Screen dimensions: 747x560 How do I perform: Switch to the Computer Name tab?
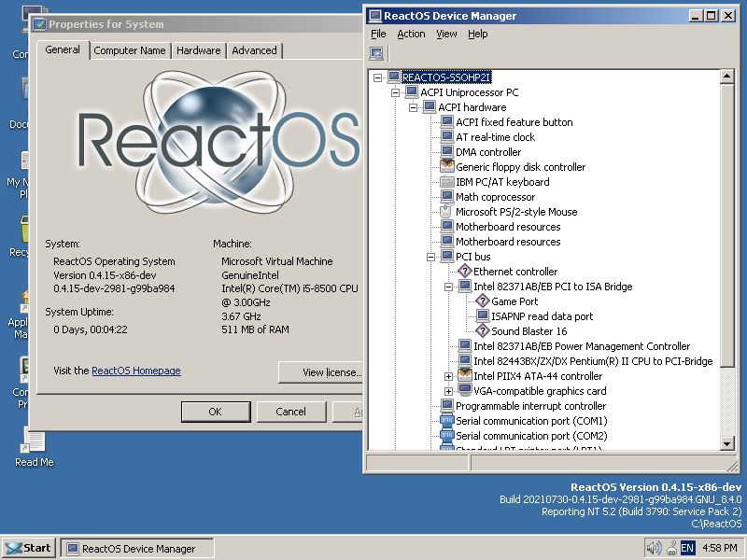coord(130,50)
